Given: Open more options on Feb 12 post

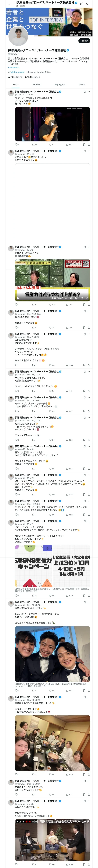Looking at the screenshot, I should (x=89, y=247).
